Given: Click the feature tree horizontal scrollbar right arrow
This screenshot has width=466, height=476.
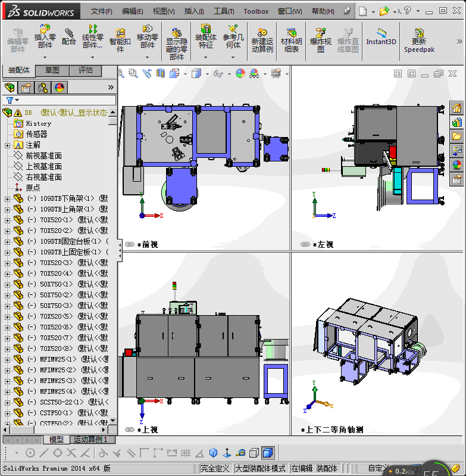Looking at the screenshot, I should pyautogui.click(x=104, y=430).
